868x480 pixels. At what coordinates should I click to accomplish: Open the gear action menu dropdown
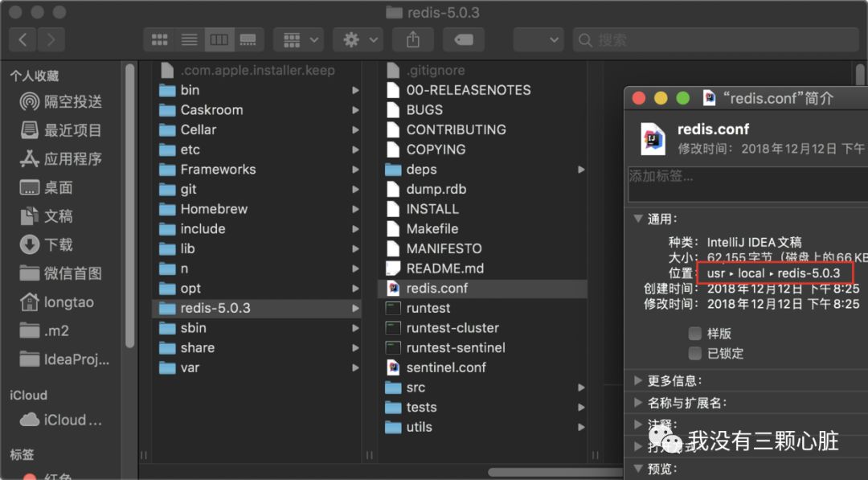click(359, 39)
